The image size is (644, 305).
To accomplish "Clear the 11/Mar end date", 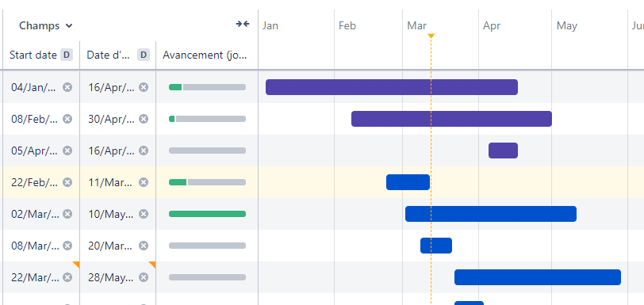I will point(144,182).
